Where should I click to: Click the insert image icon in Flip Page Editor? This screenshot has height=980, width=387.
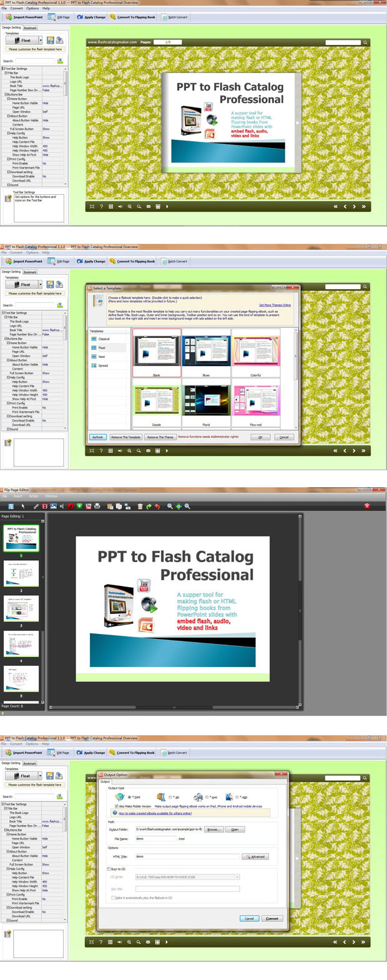tap(53, 506)
